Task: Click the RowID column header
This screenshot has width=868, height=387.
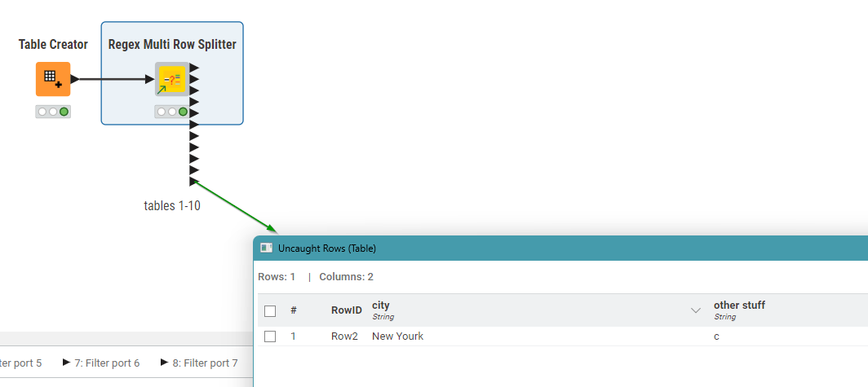Action: tap(346, 310)
